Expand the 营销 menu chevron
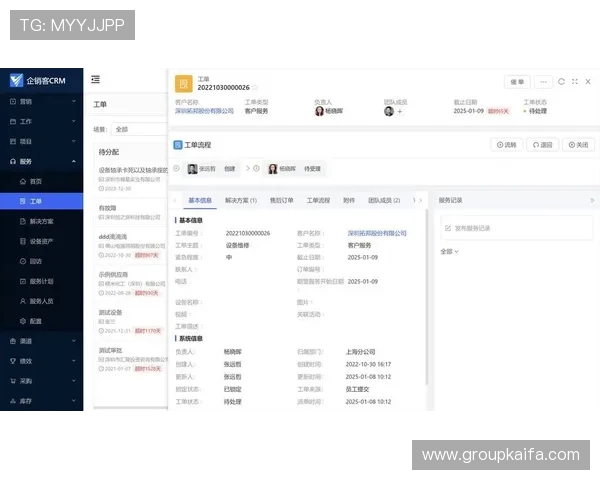The width and height of the screenshot is (600, 480). [73, 101]
